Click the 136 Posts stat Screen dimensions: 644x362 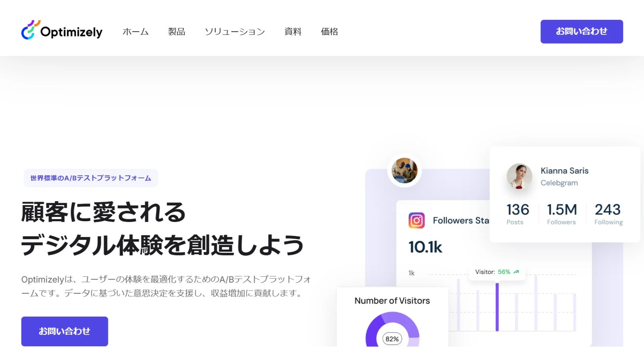coord(518,214)
